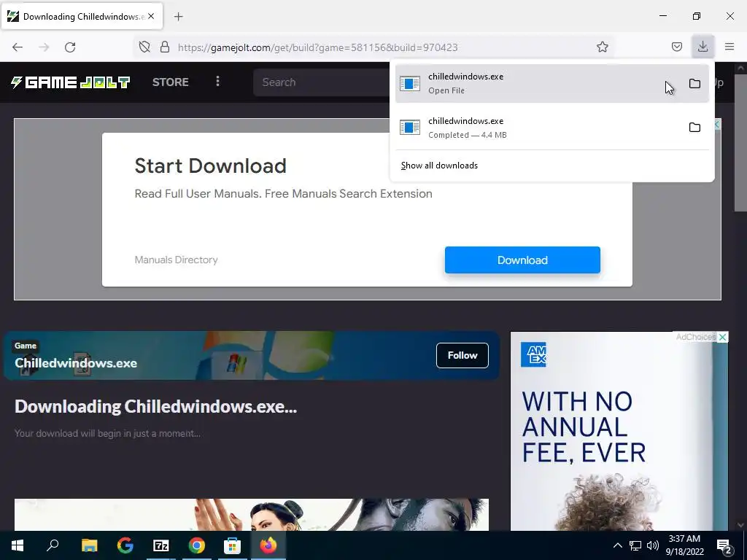Open Game Jolt three-dot more menu
This screenshot has height=560, width=747.
pyautogui.click(x=217, y=82)
